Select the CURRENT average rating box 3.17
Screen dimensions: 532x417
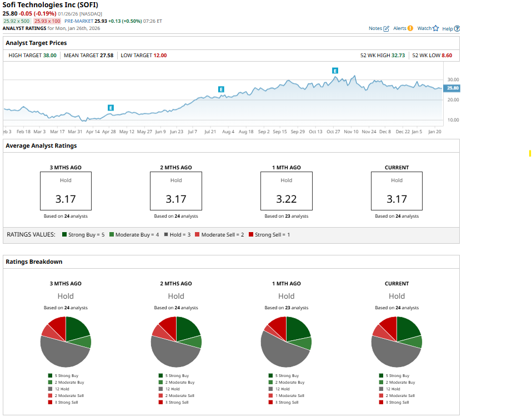click(397, 190)
